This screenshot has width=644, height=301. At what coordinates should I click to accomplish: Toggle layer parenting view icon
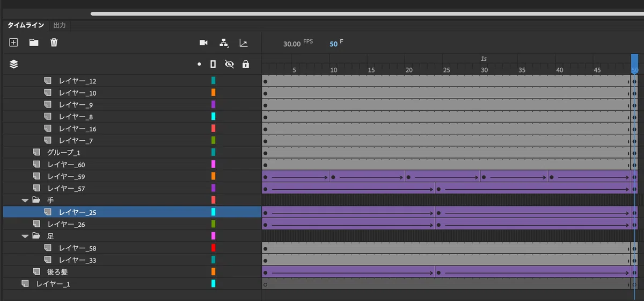[x=224, y=42]
